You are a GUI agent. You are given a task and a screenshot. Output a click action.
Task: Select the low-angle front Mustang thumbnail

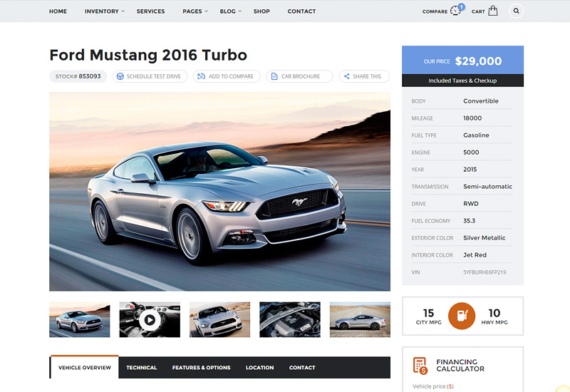[219, 319]
